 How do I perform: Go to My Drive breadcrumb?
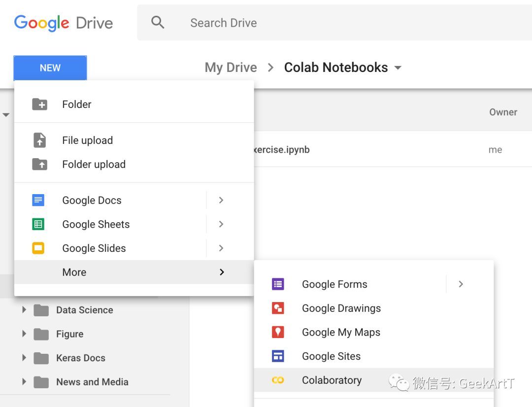231,68
